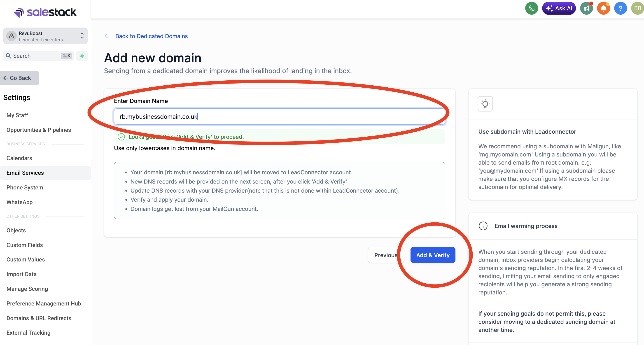Click 'Use subdomain with Leadconnector' heading

(x=527, y=131)
